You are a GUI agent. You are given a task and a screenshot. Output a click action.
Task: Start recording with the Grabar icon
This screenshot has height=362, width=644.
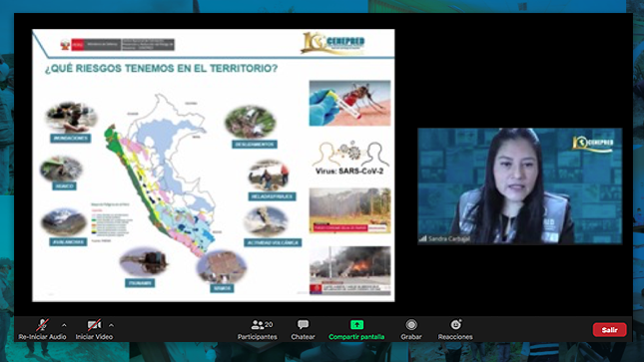(x=411, y=329)
